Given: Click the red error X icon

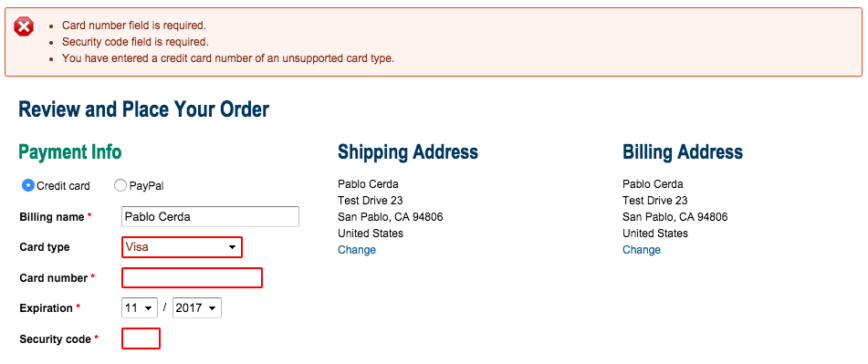Looking at the screenshot, I should click(x=24, y=26).
